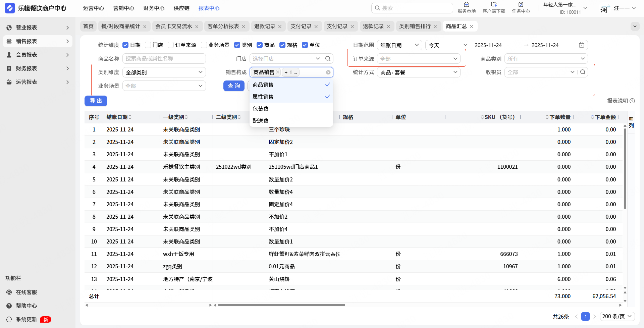This screenshot has height=328, width=644.
Task: Click the 导出 export button
Action: click(96, 101)
